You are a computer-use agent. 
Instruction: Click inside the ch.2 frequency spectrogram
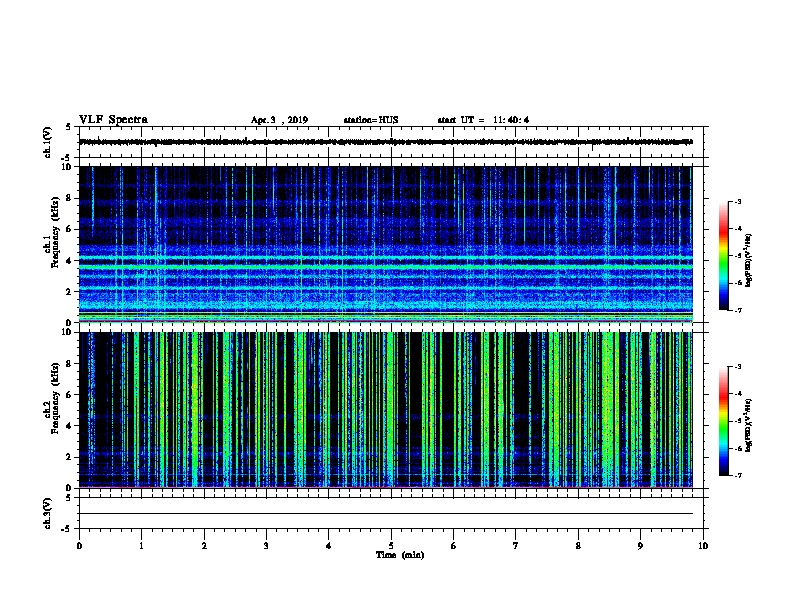tap(386, 410)
